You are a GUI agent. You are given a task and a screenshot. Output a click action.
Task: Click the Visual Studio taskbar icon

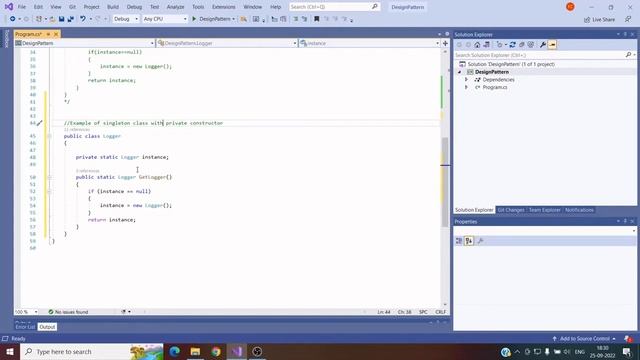coord(237,351)
